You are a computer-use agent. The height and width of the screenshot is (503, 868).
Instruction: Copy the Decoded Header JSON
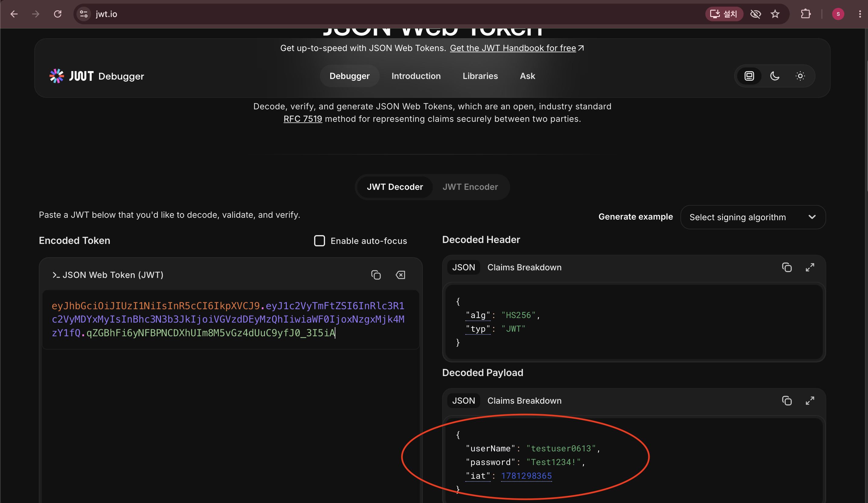click(x=787, y=267)
